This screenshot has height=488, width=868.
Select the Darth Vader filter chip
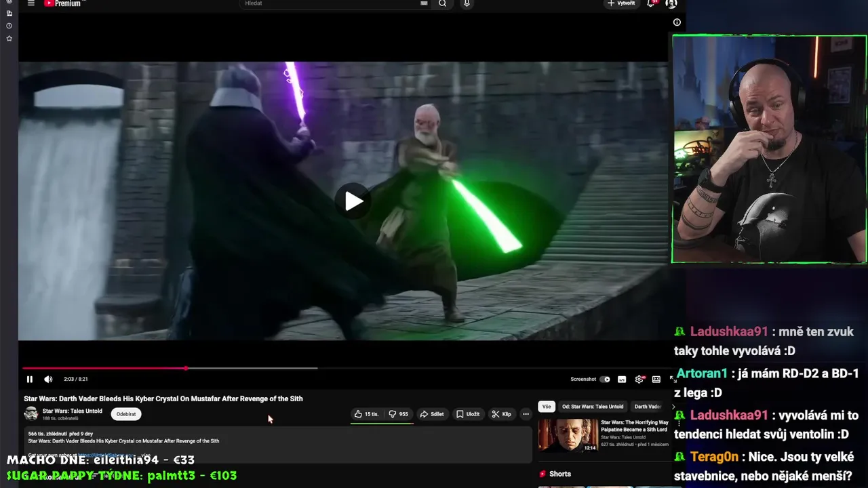click(x=648, y=407)
